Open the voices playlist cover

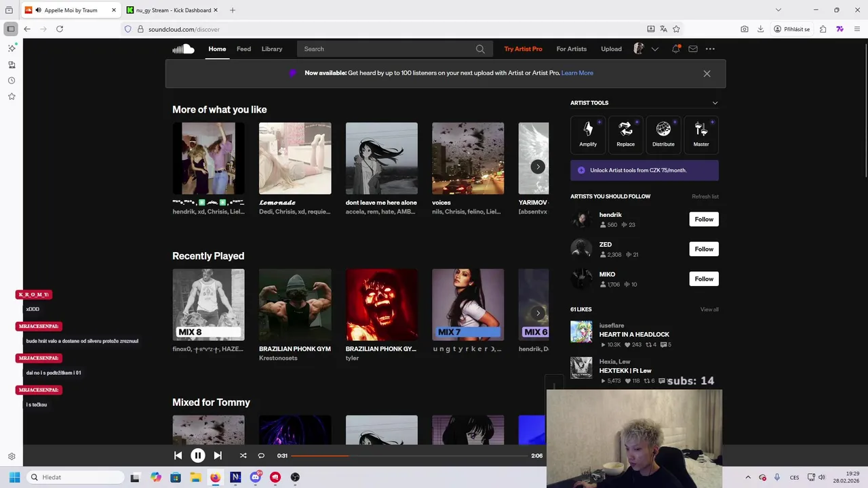[x=468, y=159]
